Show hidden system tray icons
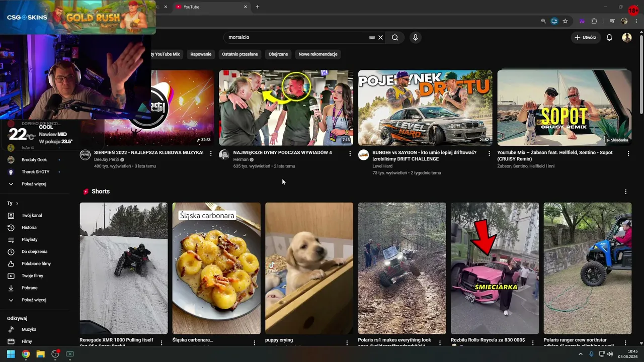This screenshot has width=644, height=362. 580,354
